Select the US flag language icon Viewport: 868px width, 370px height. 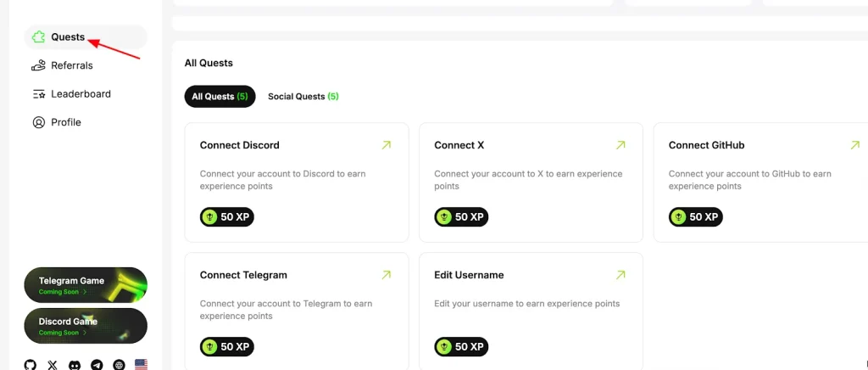(141, 365)
